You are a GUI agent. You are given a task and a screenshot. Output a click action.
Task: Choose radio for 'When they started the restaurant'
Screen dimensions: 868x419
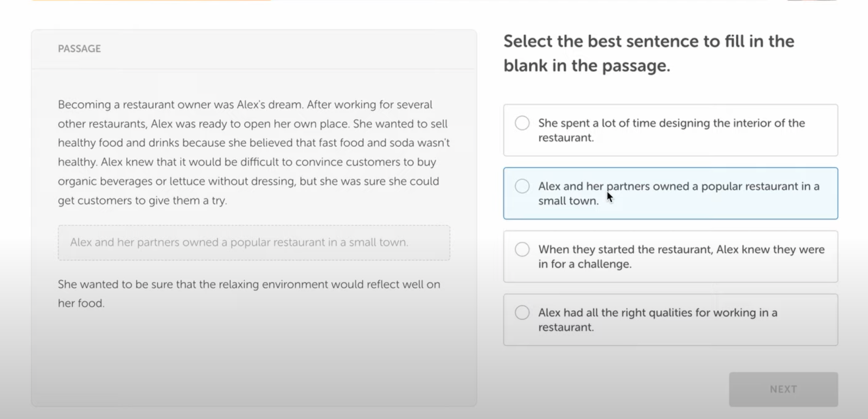tap(522, 249)
